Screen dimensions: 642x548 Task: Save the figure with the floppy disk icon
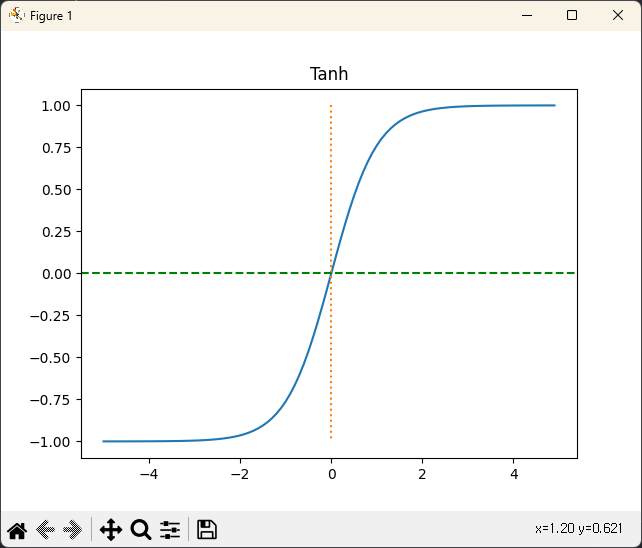pos(207,530)
